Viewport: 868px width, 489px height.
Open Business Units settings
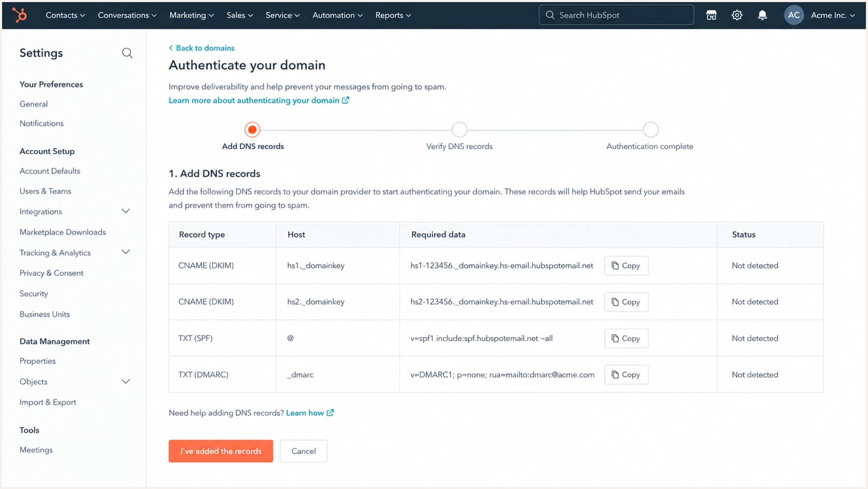click(x=45, y=314)
